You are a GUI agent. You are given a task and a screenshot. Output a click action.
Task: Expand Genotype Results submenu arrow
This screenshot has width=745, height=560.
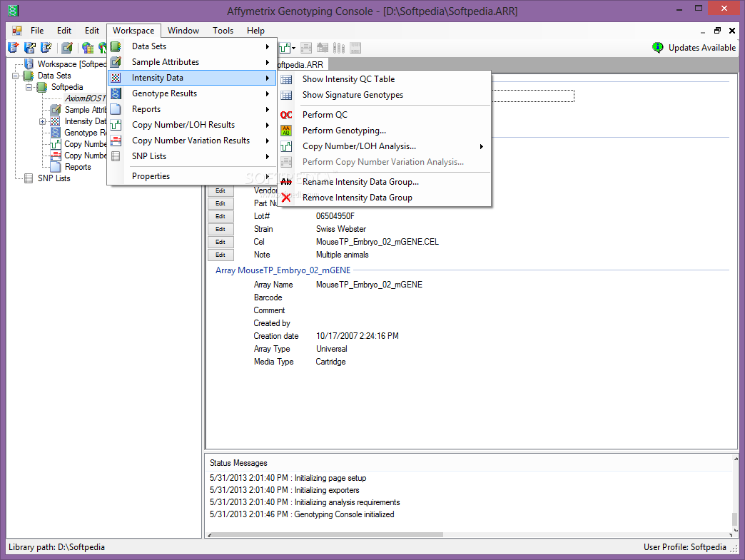(268, 93)
